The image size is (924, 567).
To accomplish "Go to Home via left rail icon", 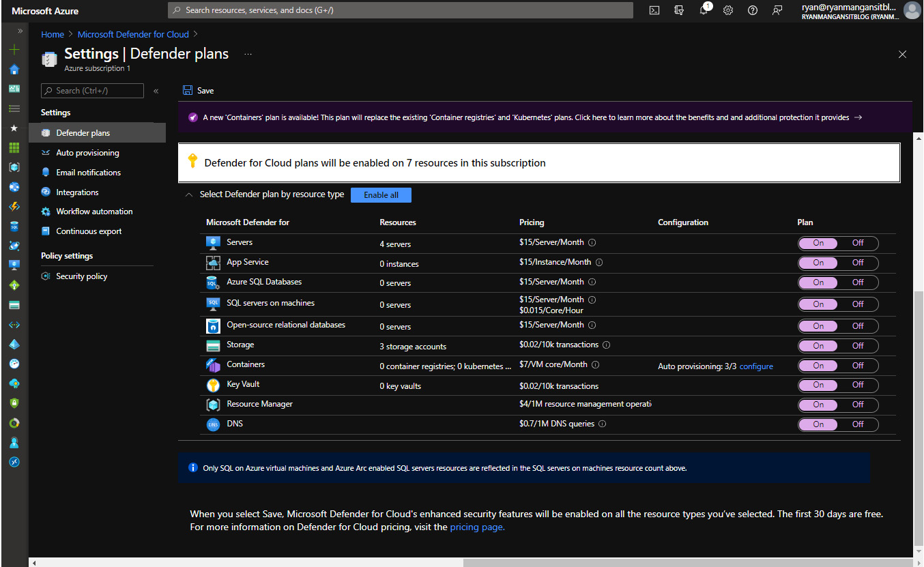I will tap(14, 70).
